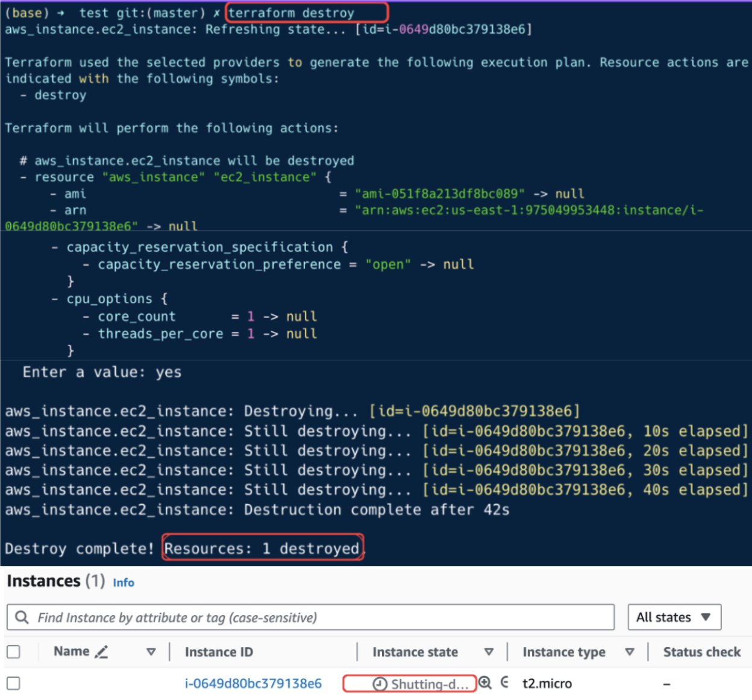This screenshot has height=700, width=752.
Task: Click the 'threads_per_core' line in terminal
Action: (199, 334)
